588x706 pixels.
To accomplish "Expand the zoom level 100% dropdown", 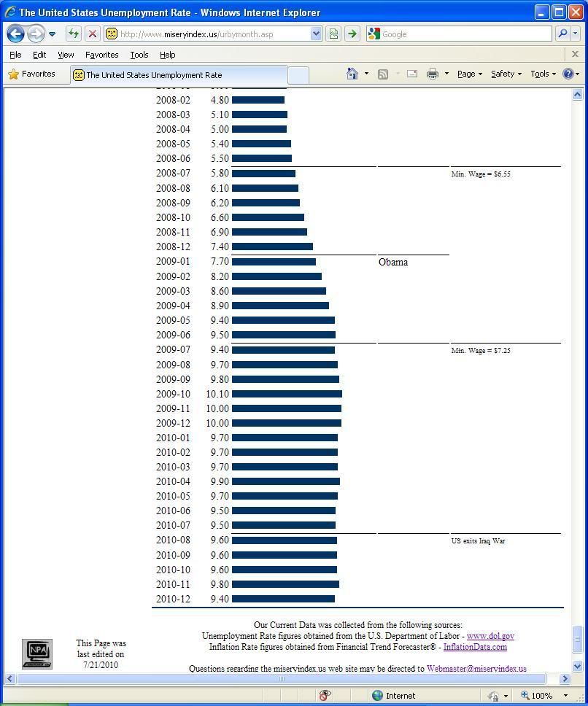I will (x=565, y=696).
